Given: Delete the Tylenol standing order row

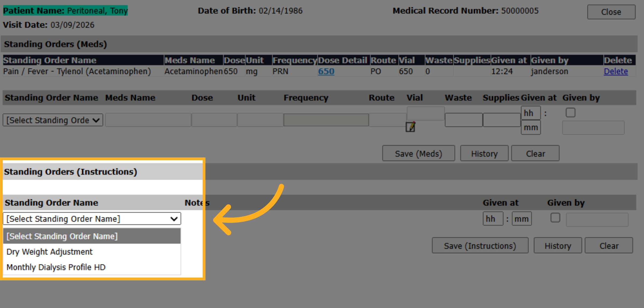Looking at the screenshot, I should 616,71.
